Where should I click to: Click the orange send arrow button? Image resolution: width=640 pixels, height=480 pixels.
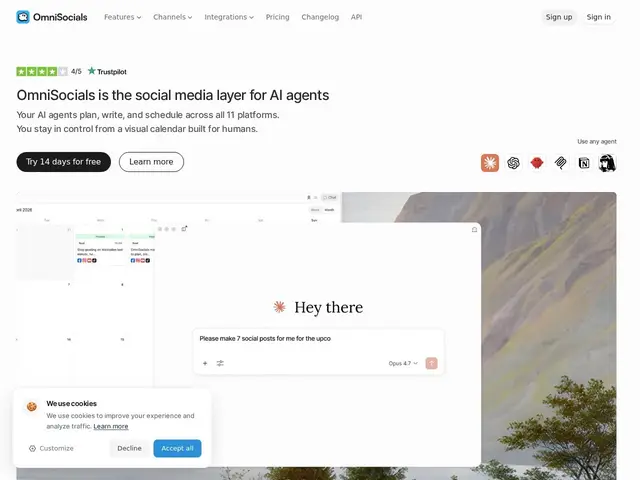click(431, 363)
